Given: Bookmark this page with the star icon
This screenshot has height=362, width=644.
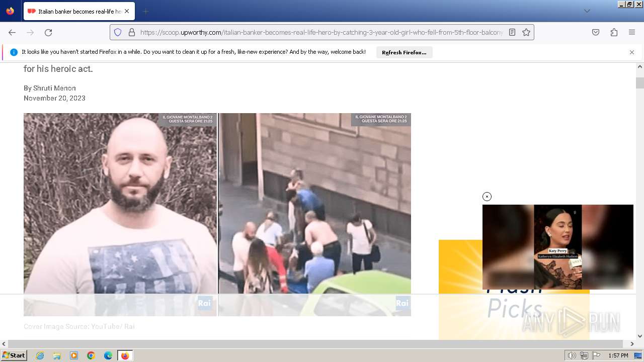Looking at the screenshot, I should [x=526, y=32].
